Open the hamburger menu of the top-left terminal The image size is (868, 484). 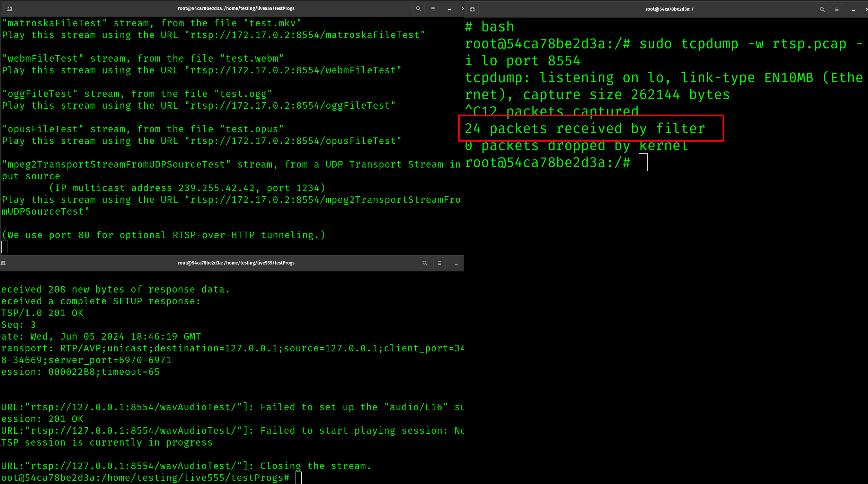pos(433,9)
